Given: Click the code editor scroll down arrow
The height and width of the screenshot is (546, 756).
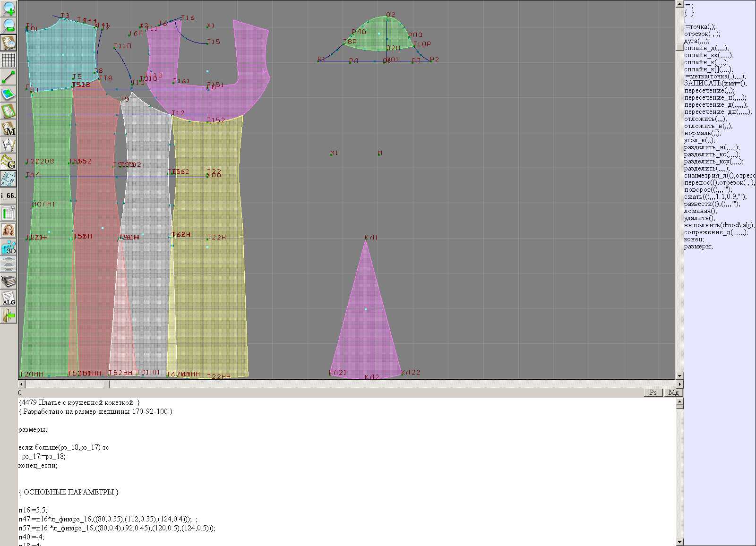Looking at the screenshot, I should [679, 542].
